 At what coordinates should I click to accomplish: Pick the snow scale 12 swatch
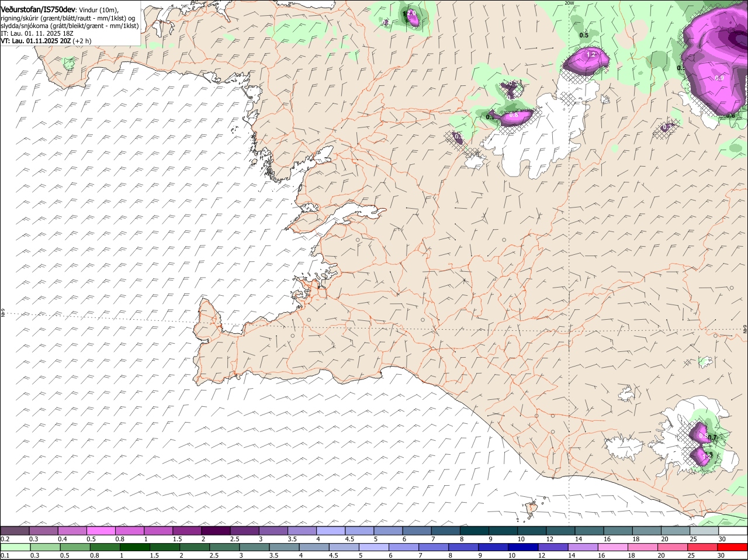560,531
